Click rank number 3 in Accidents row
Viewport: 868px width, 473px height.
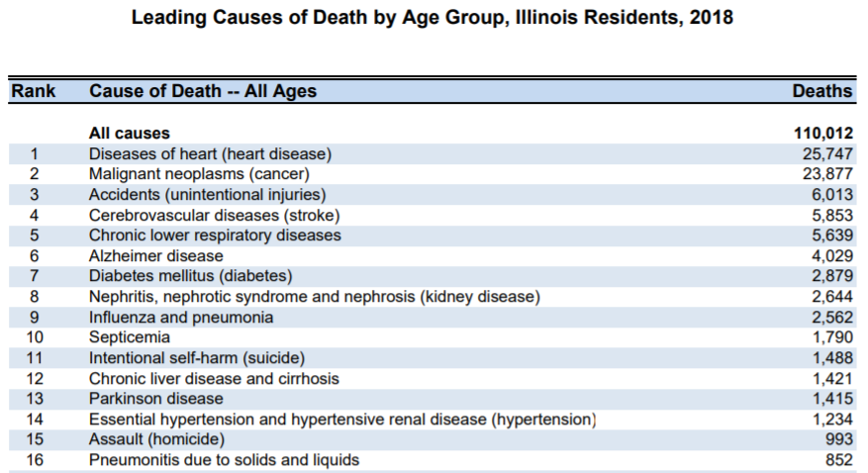(x=35, y=195)
